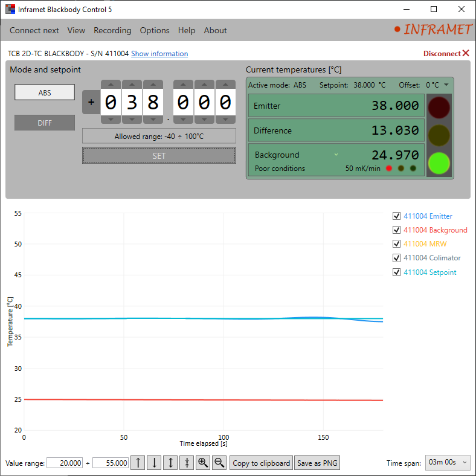Image resolution: width=476 pixels, height=476 pixels.
Task: Click the Active mode: ABS label
Action: tap(277, 85)
